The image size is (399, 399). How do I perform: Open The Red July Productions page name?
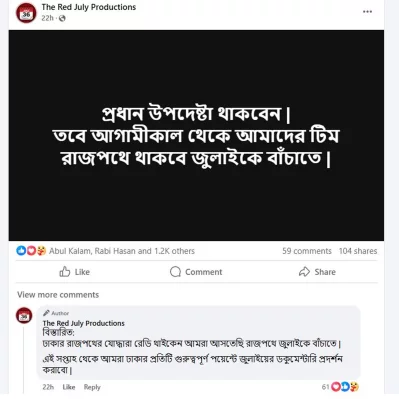pyautogui.click(x=89, y=7)
